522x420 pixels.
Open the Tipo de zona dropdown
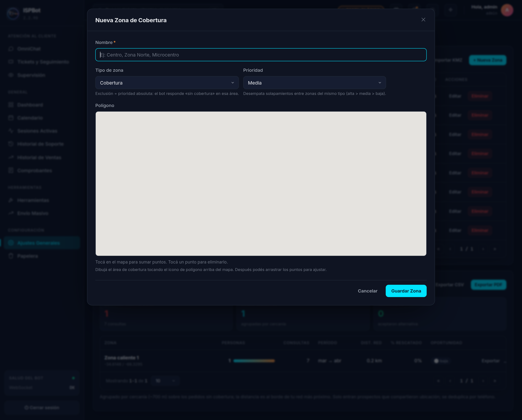167,83
